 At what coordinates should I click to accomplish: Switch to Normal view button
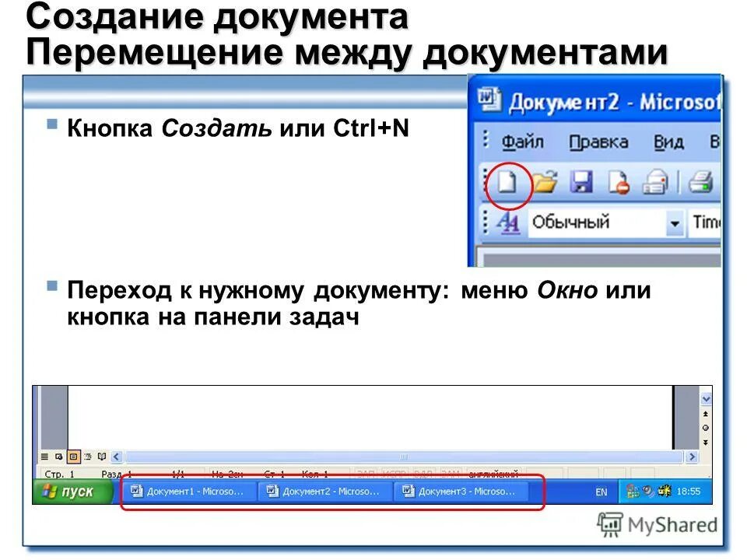pyautogui.click(x=44, y=457)
